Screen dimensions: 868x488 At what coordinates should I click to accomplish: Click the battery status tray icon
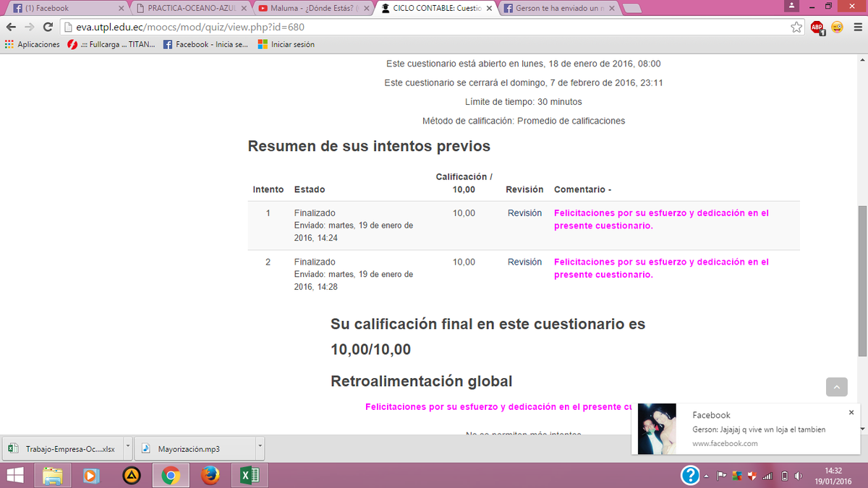784,476
